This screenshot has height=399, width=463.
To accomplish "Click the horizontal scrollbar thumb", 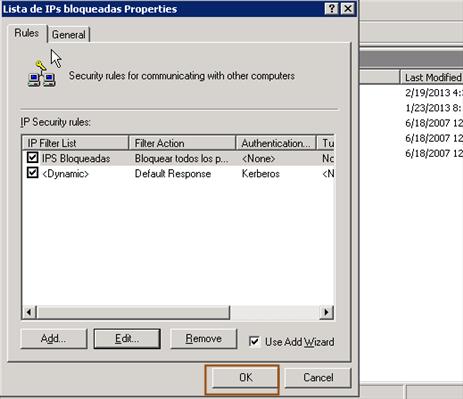I will pos(133,312).
